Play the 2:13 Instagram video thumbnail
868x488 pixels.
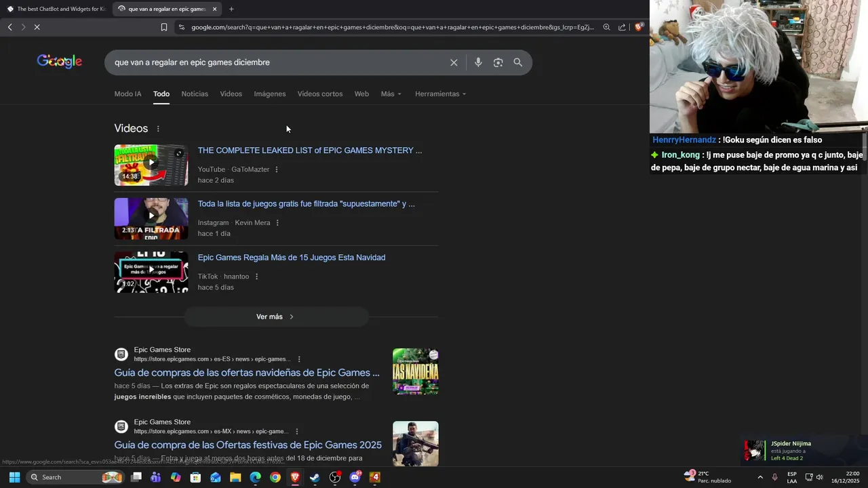click(x=151, y=218)
